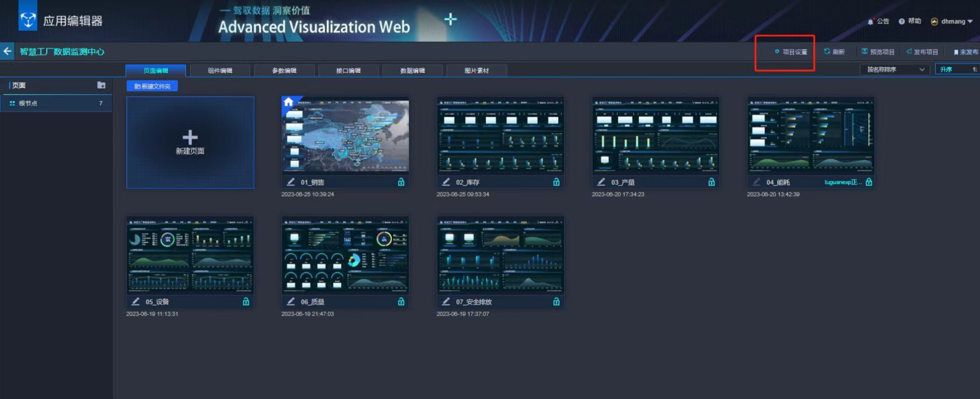Click the timestamp 2023-06-19 21:47:03

click(x=307, y=314)
